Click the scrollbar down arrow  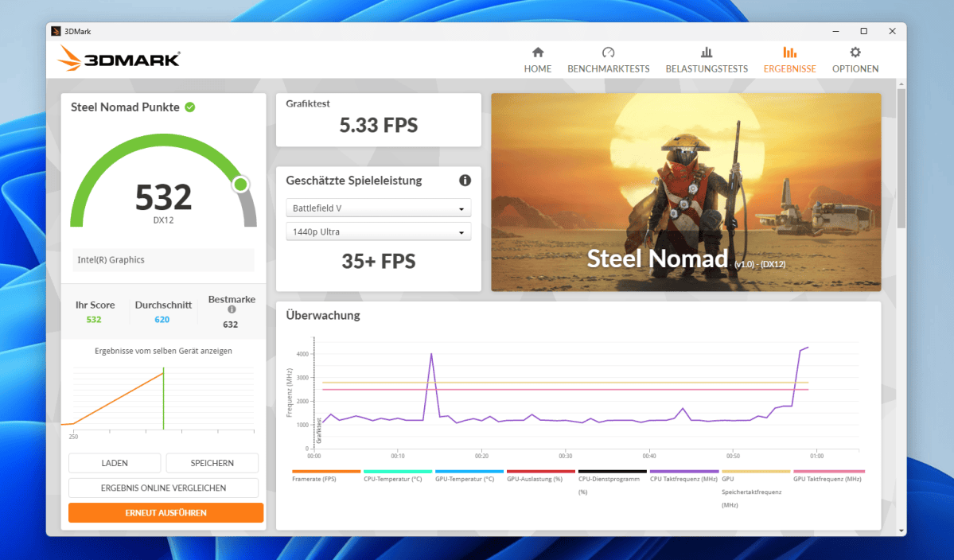pyautogui.click(x=901, y=531)
